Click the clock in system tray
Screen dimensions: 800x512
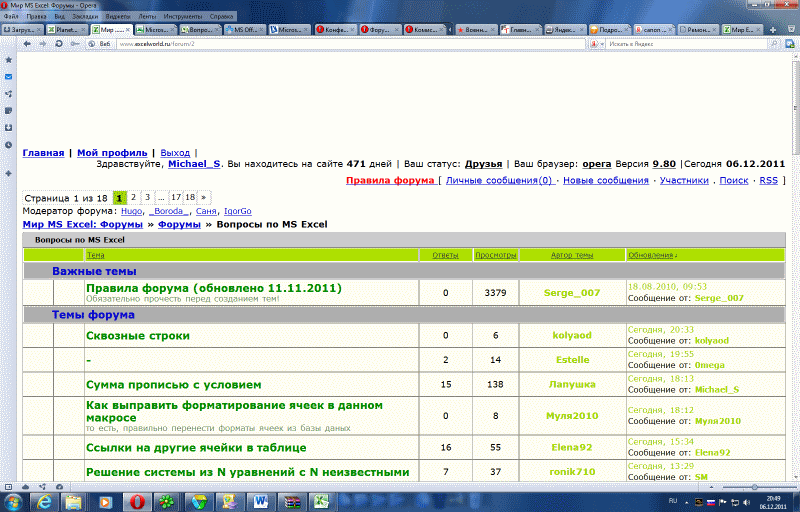[773, 503]
